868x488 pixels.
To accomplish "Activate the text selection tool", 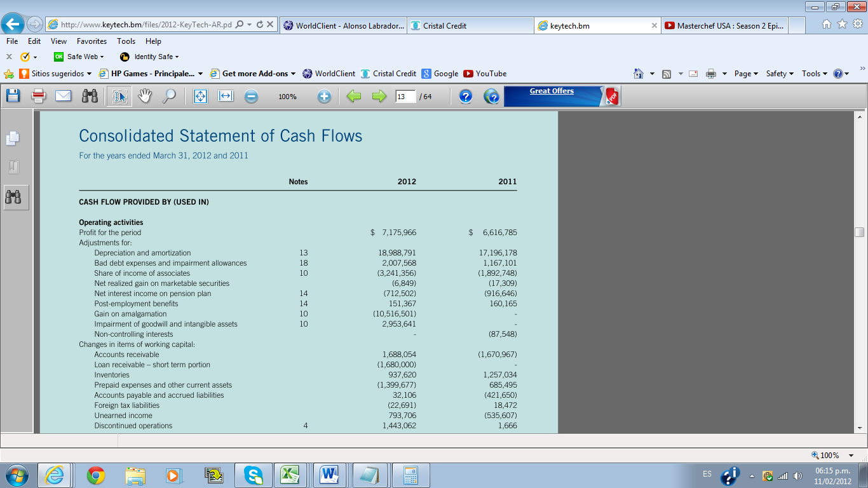I will click(119, 97).
